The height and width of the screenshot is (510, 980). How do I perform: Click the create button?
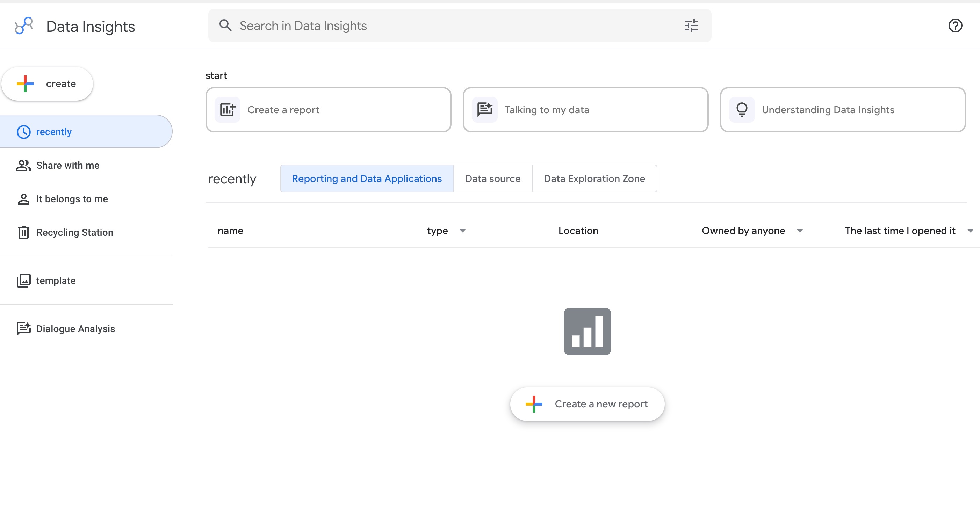pos(47,84)
